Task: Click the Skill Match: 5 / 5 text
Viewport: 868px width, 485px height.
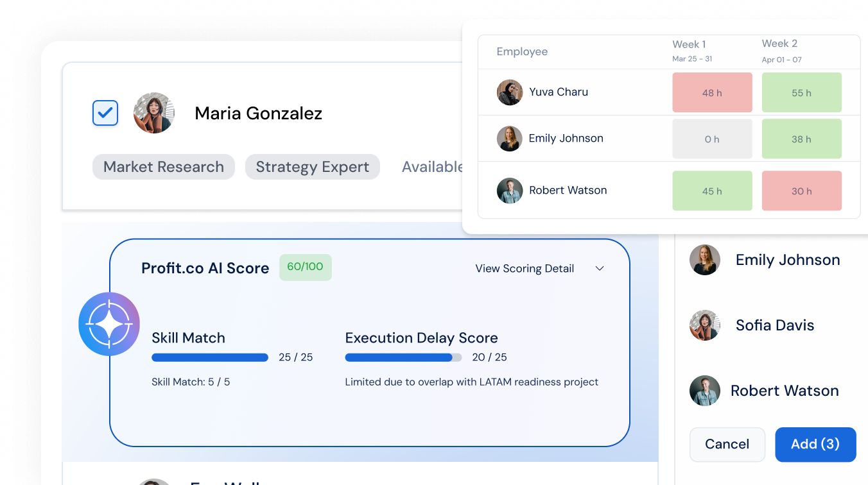Action: tap(191, 382)
